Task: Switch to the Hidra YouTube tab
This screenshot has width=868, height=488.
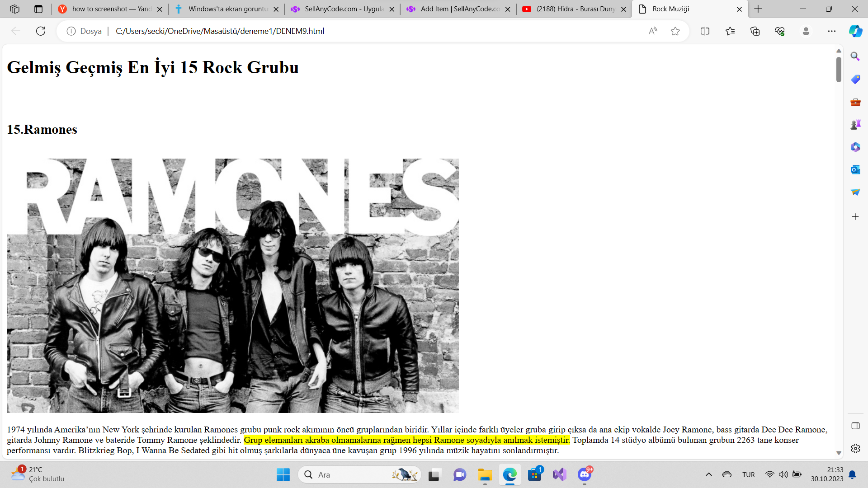Action: pos(574,9)
